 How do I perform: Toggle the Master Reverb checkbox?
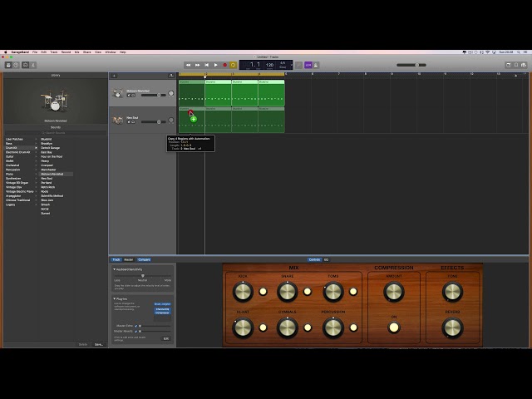click(x=135, y=331)
